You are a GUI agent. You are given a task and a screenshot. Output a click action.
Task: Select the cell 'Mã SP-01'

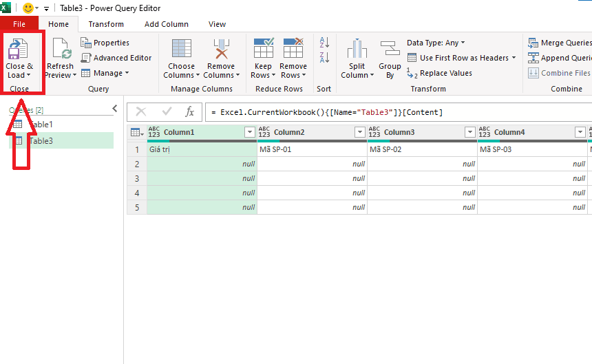coord(313,149)
